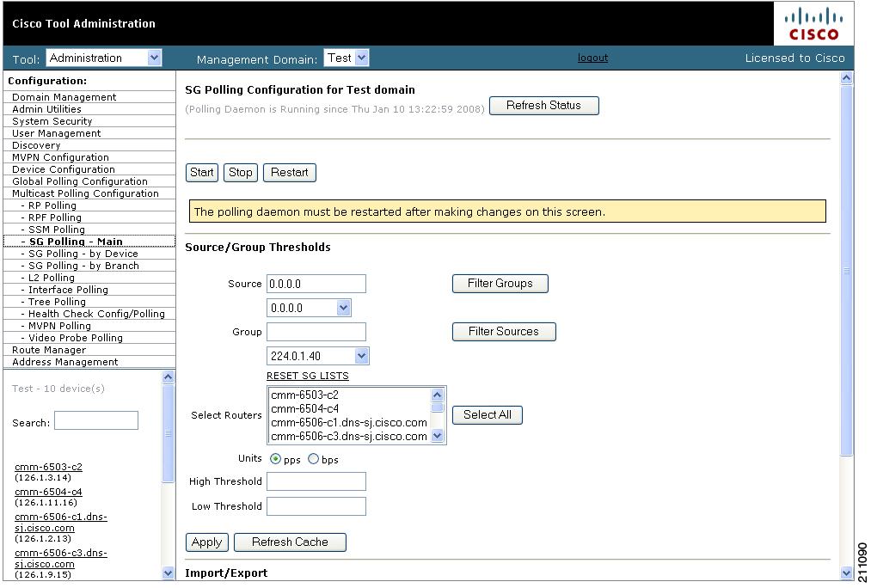Open the Management Domain dropdown
The image size is (871, 588).
click(x=347, y=58)
